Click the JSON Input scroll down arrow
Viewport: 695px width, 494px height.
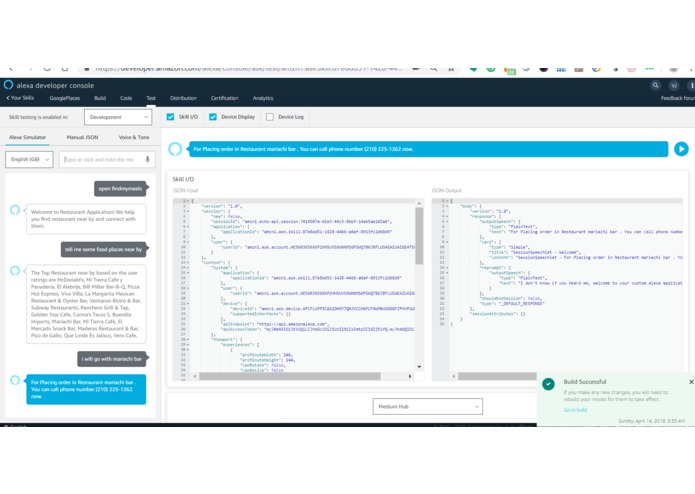419,367
